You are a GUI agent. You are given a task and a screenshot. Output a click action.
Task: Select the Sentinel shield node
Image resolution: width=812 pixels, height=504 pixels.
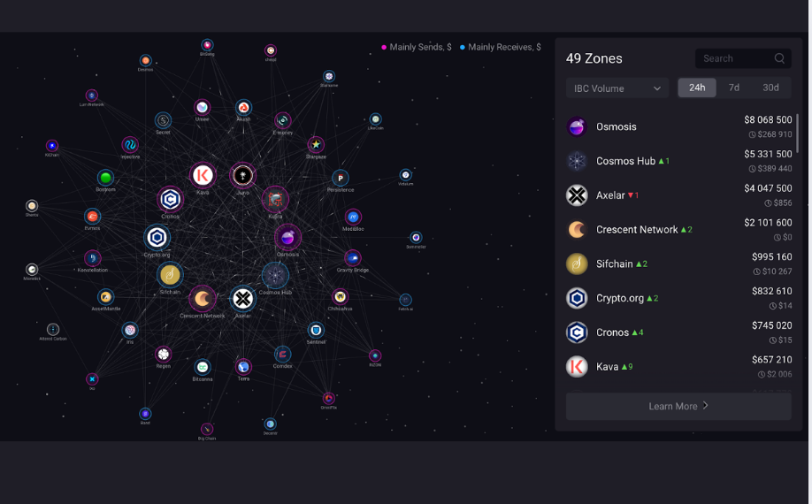click(x=316, y=330)
